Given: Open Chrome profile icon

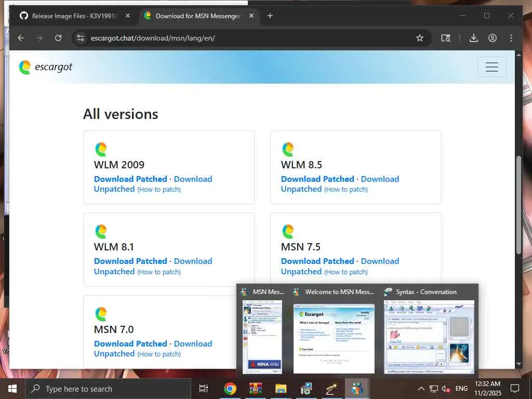Looking at the screenshot, I should pyautogui.click(x=493, y=38).
